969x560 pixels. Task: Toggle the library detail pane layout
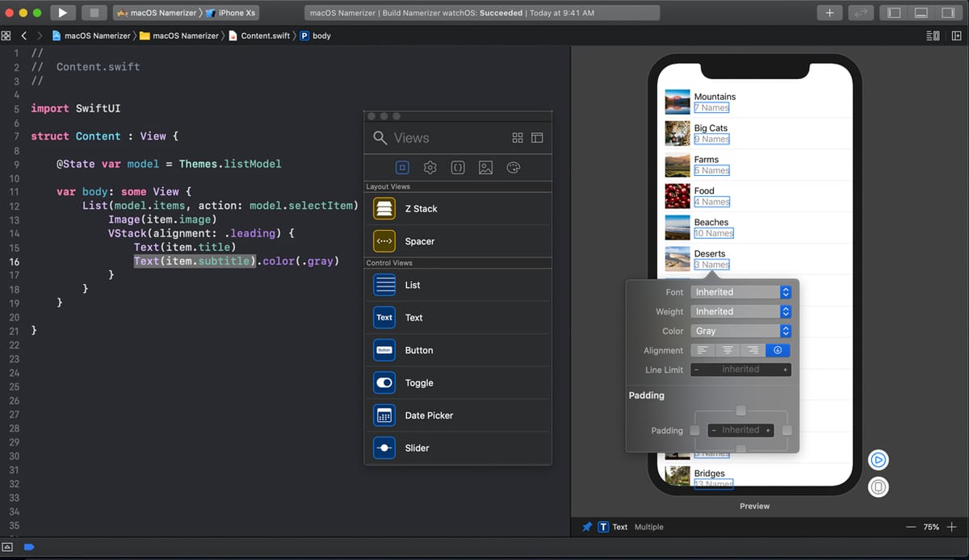(x=537, y=138)
